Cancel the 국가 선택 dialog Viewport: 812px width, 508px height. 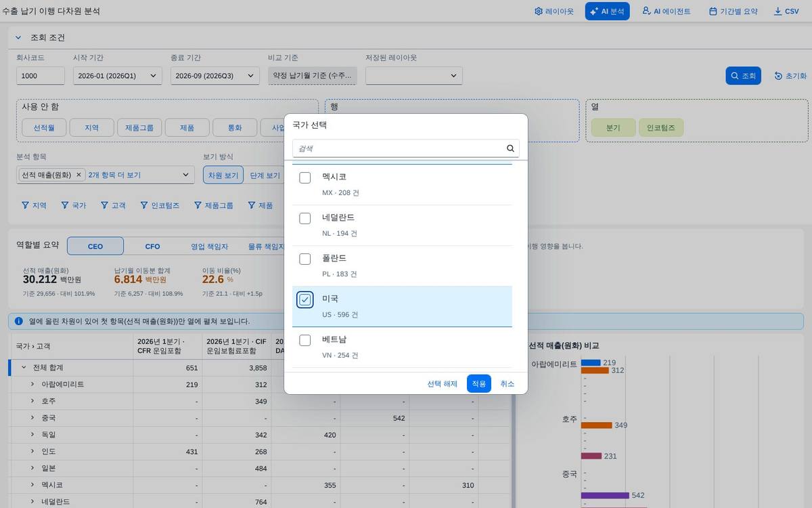tap(507, 383)
